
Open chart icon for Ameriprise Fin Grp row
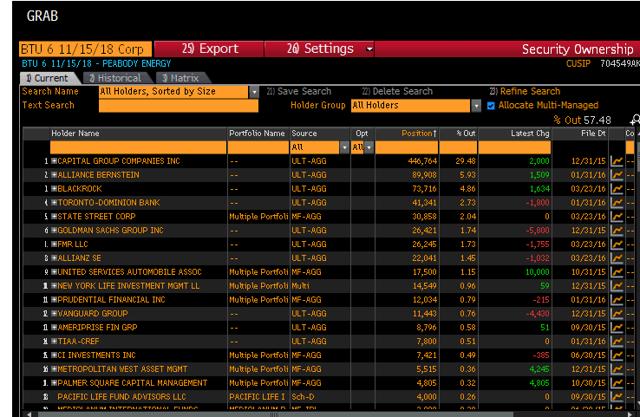point(617,328)
